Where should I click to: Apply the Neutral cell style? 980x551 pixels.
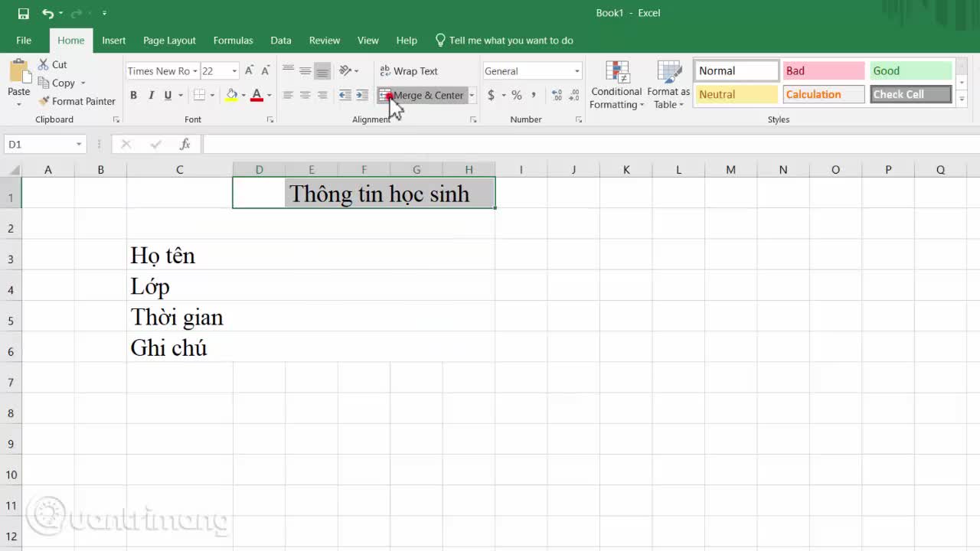[737, 94]
